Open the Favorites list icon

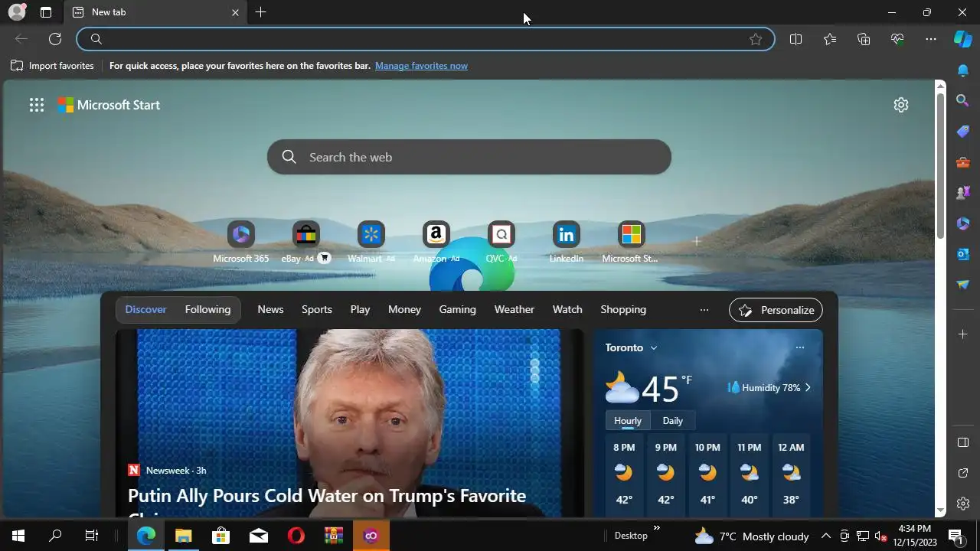830,39
